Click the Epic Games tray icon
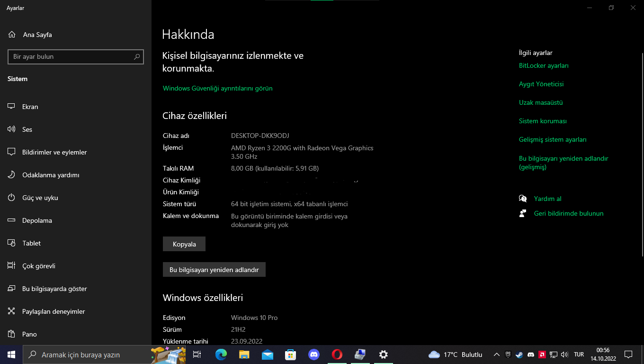This screenshot has width=644, height=364. coord(508,354)
